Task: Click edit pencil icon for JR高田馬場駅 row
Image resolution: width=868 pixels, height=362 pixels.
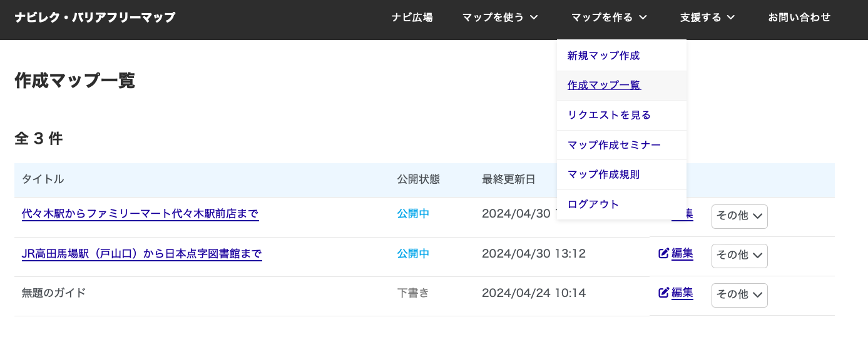Action: coord(664,254)
